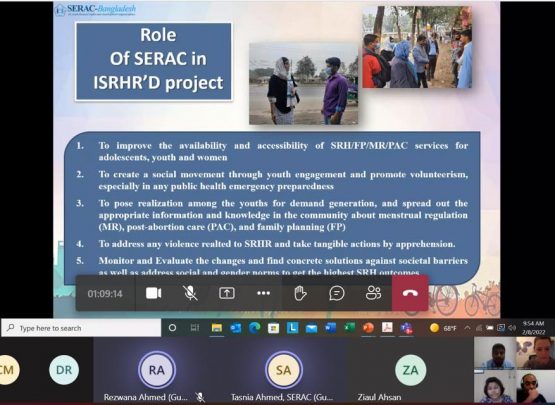Open weather widget showing 68°F
This screenshot has width=555, height=405.
pyautogui.click(x=442, y=328)
